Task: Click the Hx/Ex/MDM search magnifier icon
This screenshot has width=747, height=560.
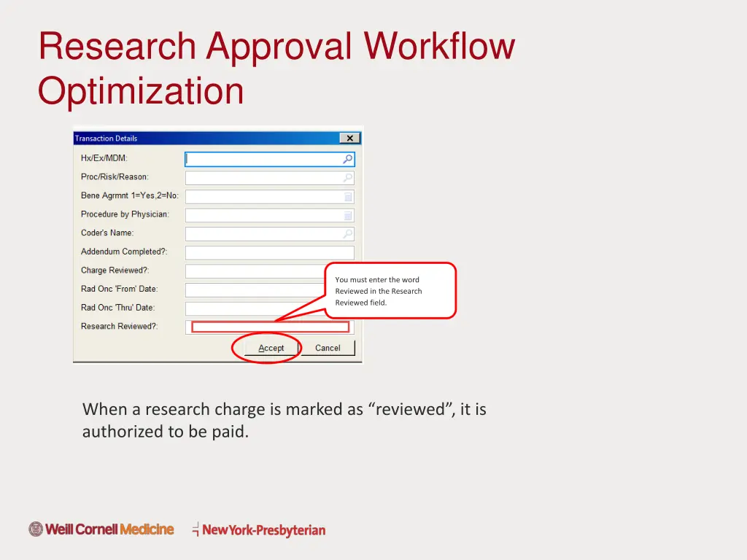Action: [348, 159]
